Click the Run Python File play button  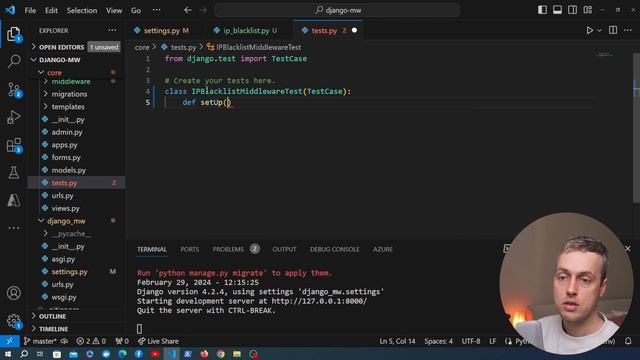[x=589, y=30]
